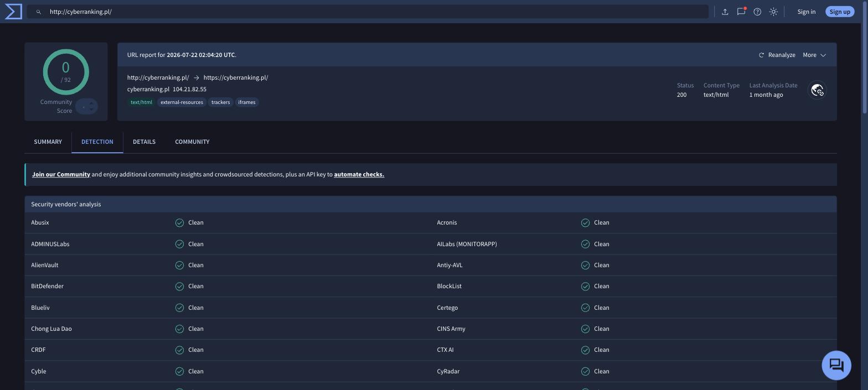Click the final URL https://cyberranking.pl/
Viewport: 868px width, 390px height.
[236, 78]
